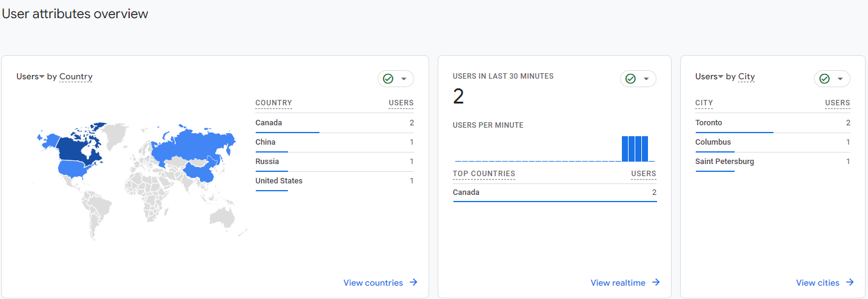Click arrow icon beside View cities
The width and height of the screenshot is (868, 299).
(850, 282)
